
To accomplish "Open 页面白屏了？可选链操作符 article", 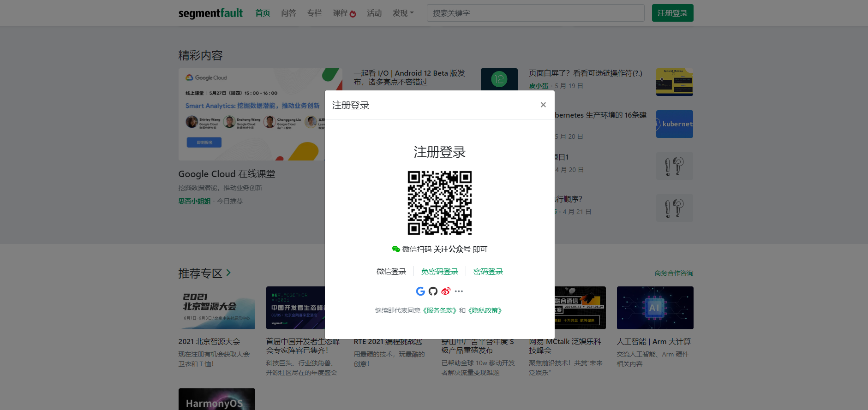I will click(x=585, y=73).
